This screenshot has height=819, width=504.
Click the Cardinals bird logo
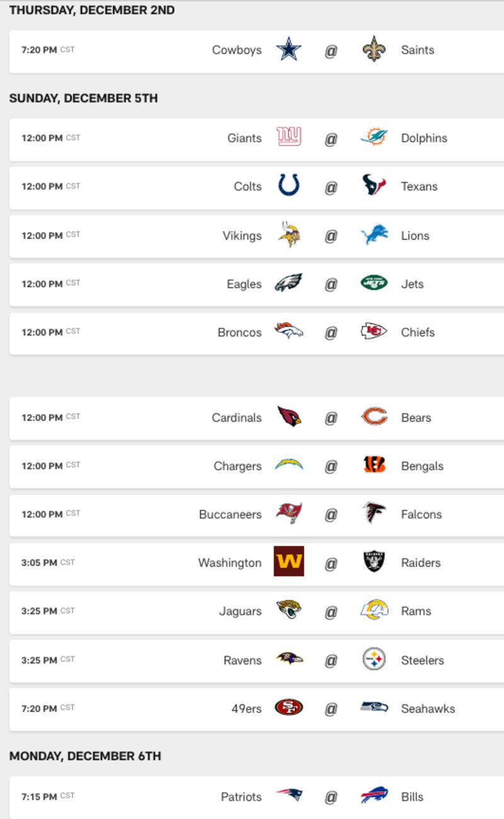click(289, 417)
